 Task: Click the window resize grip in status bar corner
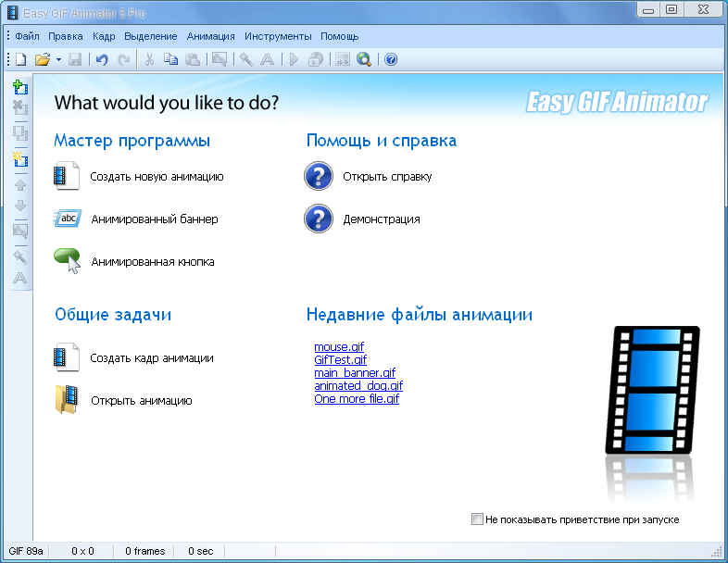(717, 551)
